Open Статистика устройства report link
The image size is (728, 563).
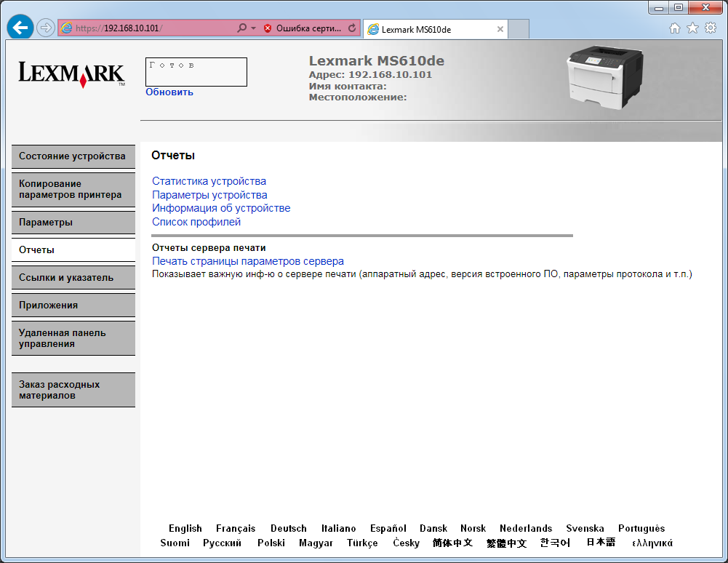click(209, 181)
